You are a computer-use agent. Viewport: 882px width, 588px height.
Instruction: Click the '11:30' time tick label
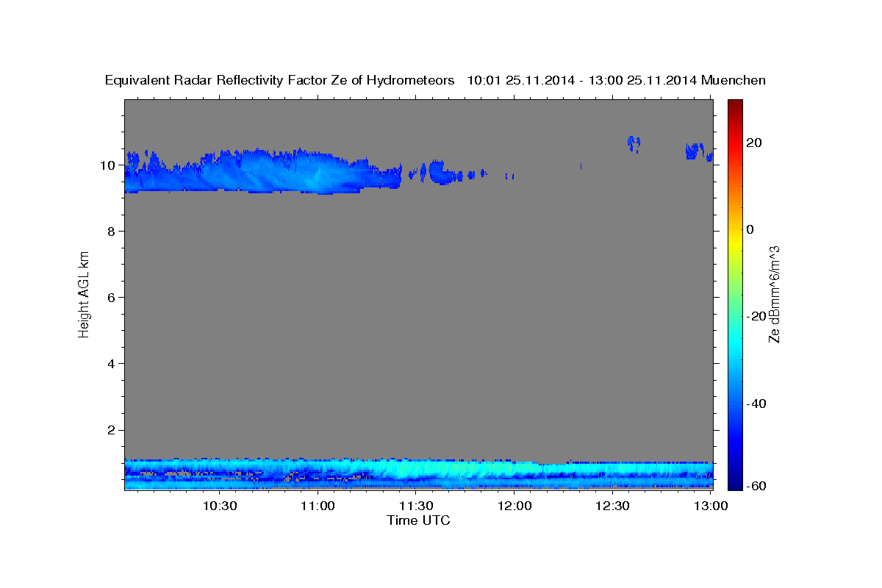[x=416, y=506]
